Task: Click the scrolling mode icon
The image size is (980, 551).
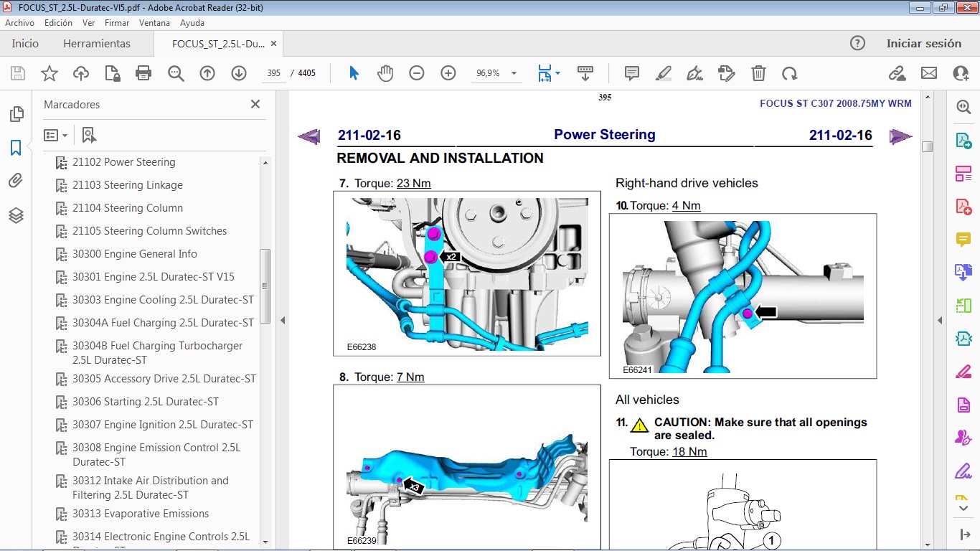Action: [x=585, y=73]
